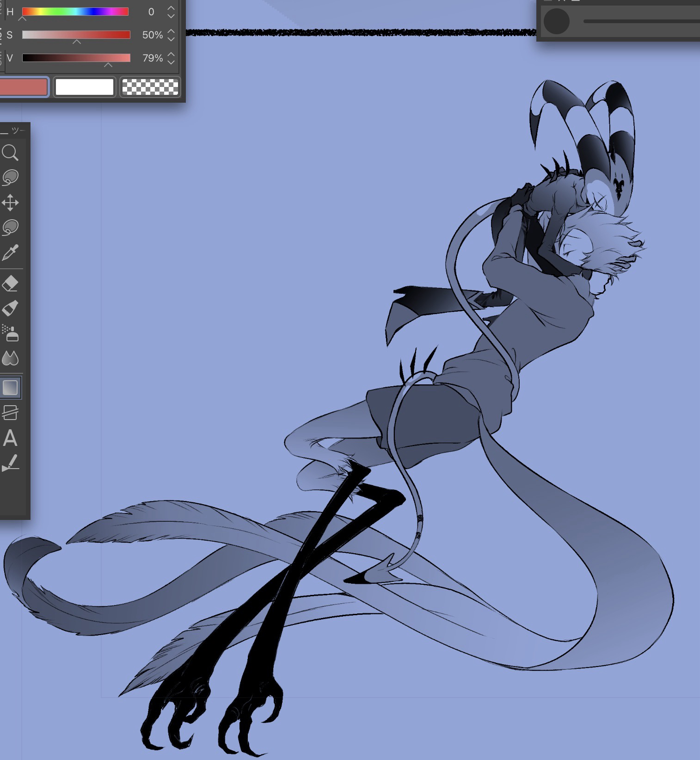Select the white sub color swatch
Image resolution: width=700 pixels, height=760 pixels.
[x=84, y=87]
